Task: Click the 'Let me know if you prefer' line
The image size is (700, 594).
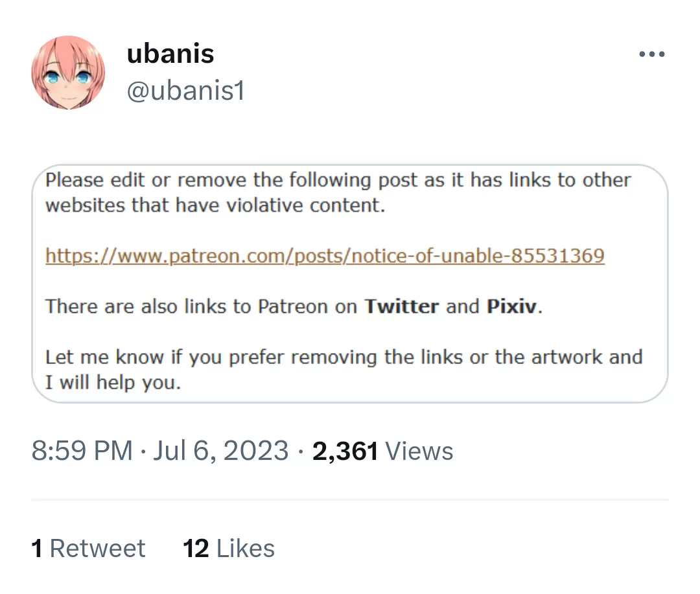Action: click(344, 357)
